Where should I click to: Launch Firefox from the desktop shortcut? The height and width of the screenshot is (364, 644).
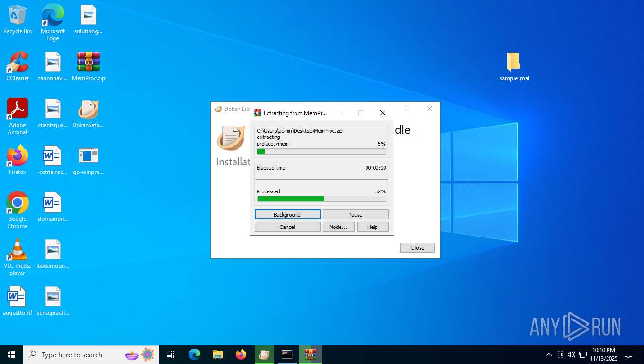(18, 160)
